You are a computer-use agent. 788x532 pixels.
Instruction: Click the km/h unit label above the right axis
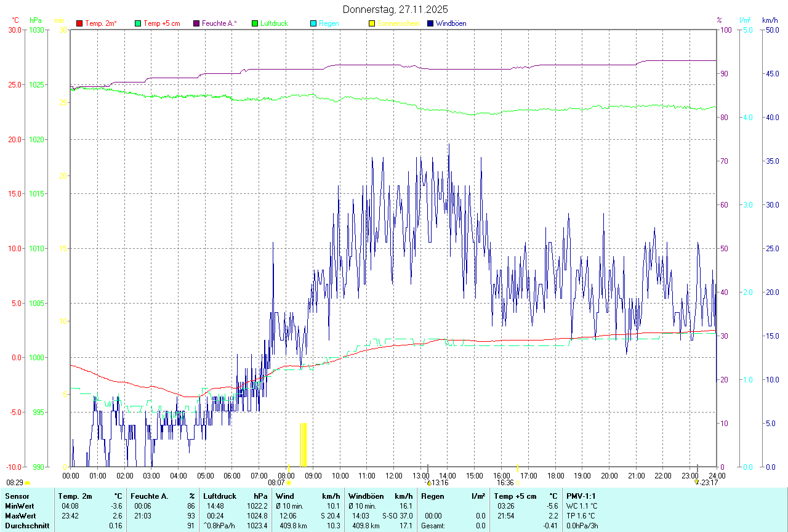tap(770, 20)
